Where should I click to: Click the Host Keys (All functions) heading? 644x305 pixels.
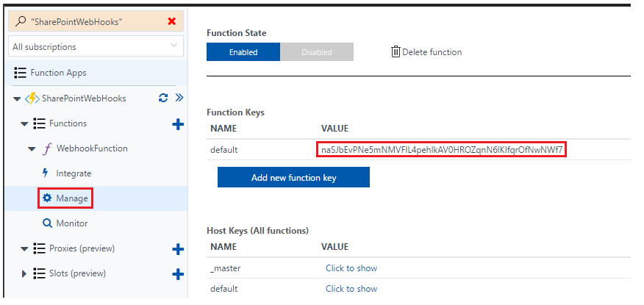(257, 231)
